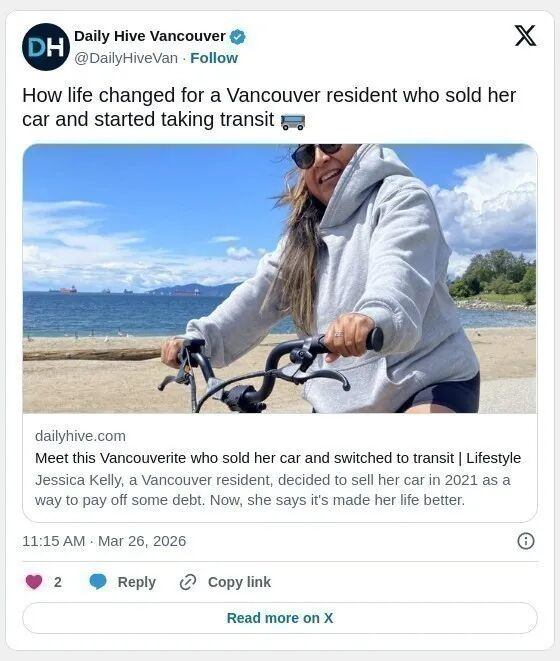The width and height of the screenshot is (560, 661).
Task: Open the cyclist beach photo
Action: (x=280, y=279)
